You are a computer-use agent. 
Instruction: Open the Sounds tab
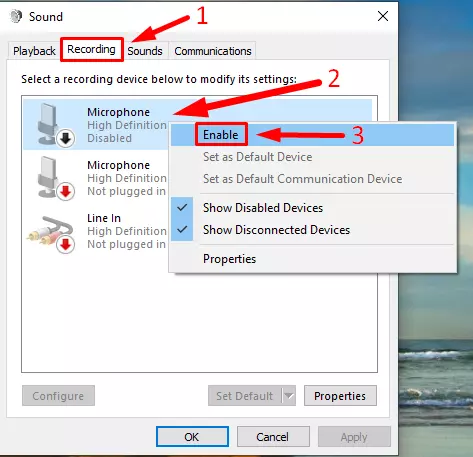click(x=145, y=51)
